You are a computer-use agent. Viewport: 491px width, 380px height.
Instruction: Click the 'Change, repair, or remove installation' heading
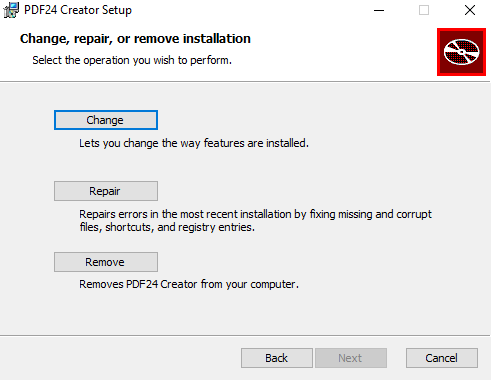[135, 39]
